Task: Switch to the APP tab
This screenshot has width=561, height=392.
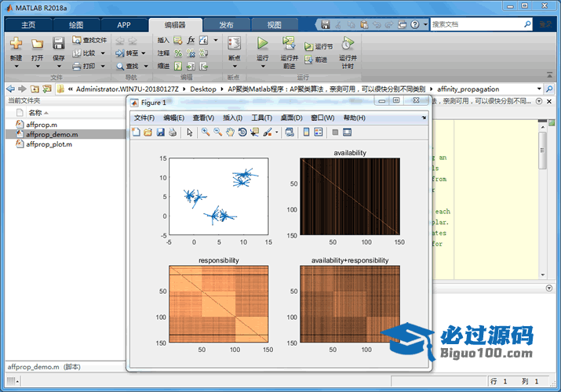Action: 124,24
